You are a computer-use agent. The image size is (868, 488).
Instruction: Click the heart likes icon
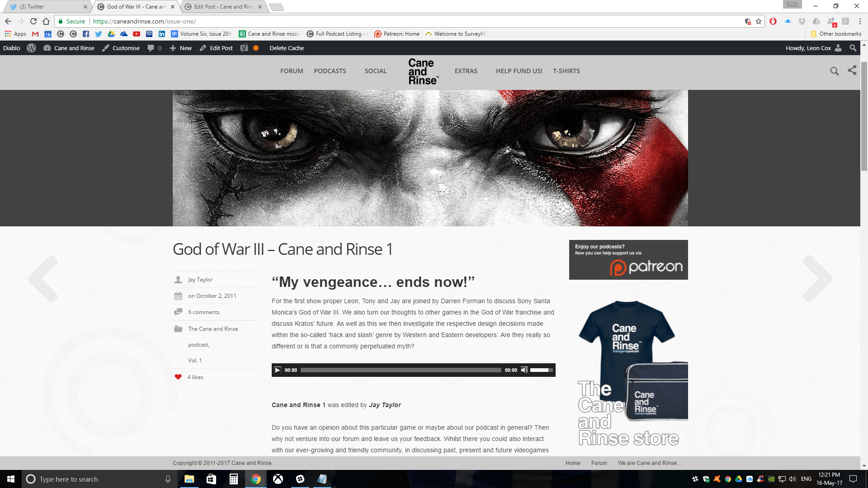(x=178, y=377)
